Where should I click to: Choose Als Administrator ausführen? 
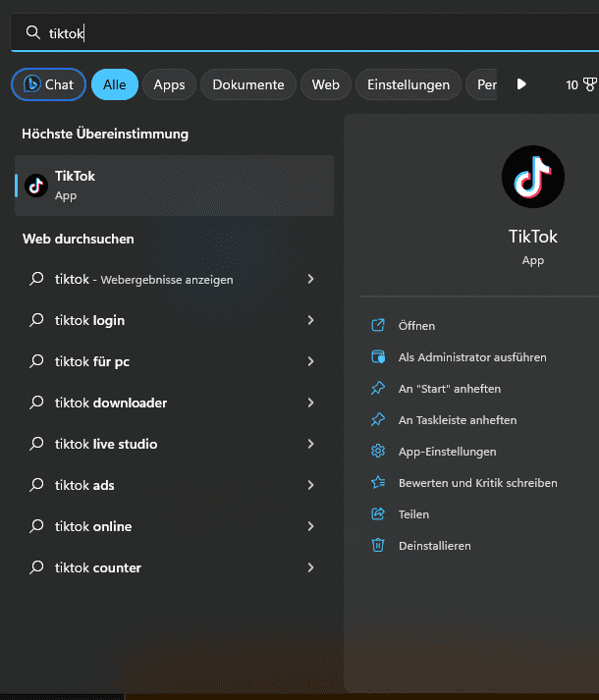[x=472, y=357]
